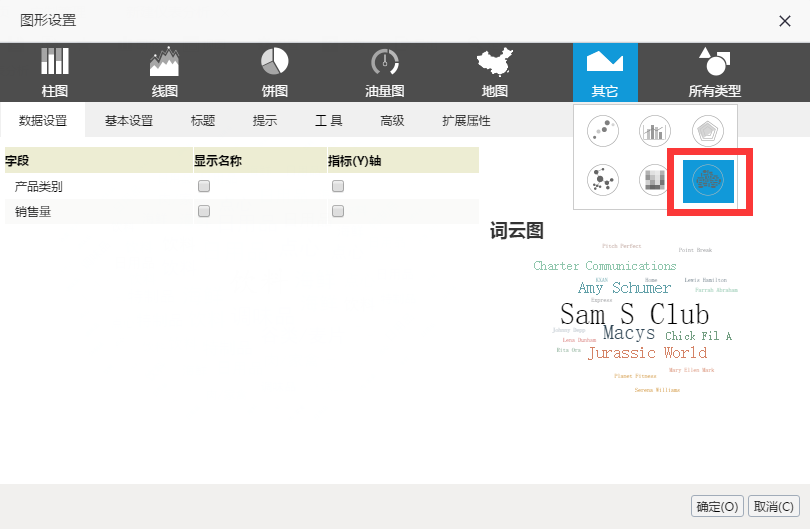Viewport: 810px width, 529px height.
Task: Choose the bubble network chart icon
Action: (603, 180)
